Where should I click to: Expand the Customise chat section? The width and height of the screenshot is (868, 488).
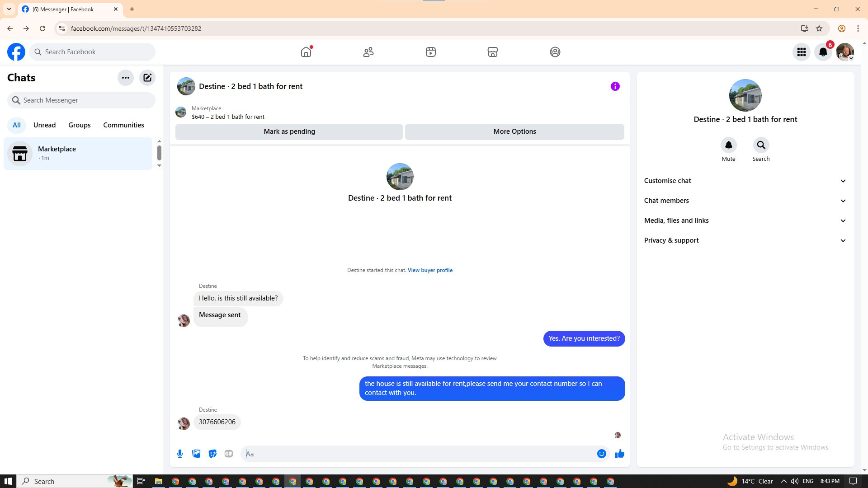pos(745,181)
